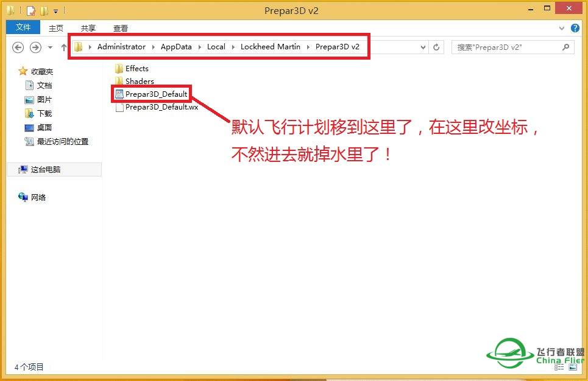This screenshot has width=588, height=381.
Task: Open 图片 in the navigation pane
Action: coord(44,99)
